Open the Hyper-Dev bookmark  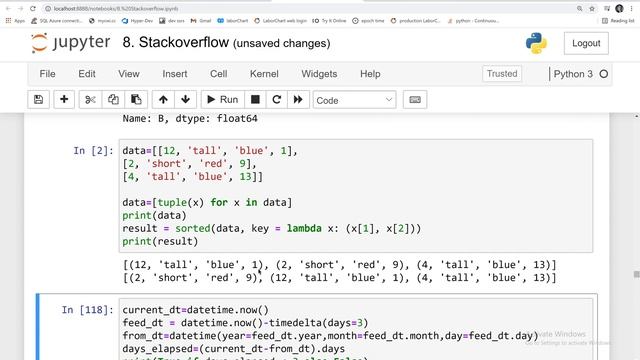tap(137, 21)
